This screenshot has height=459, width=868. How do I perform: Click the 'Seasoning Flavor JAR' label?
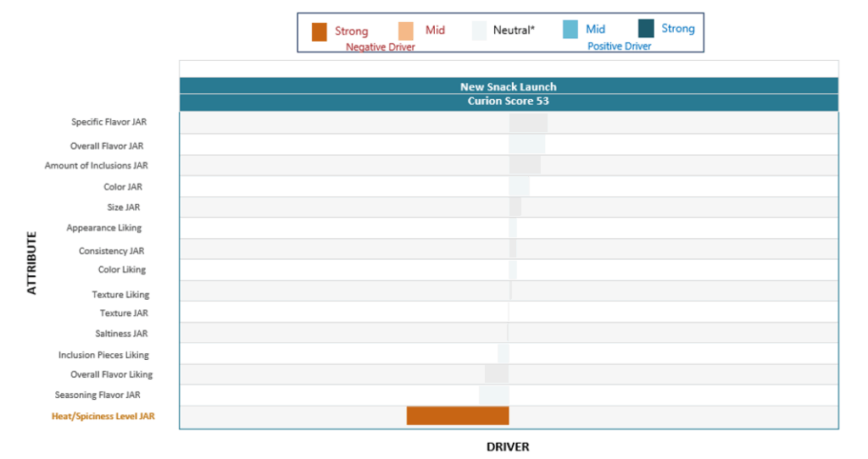97,395
